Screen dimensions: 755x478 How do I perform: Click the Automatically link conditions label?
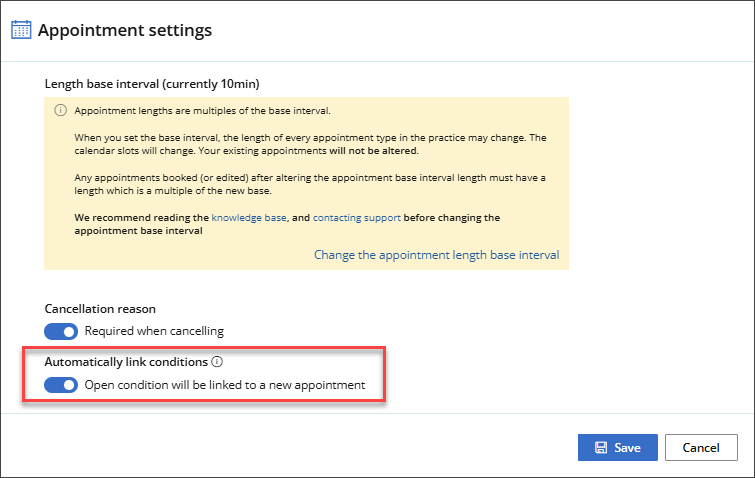tap(126, 362)
